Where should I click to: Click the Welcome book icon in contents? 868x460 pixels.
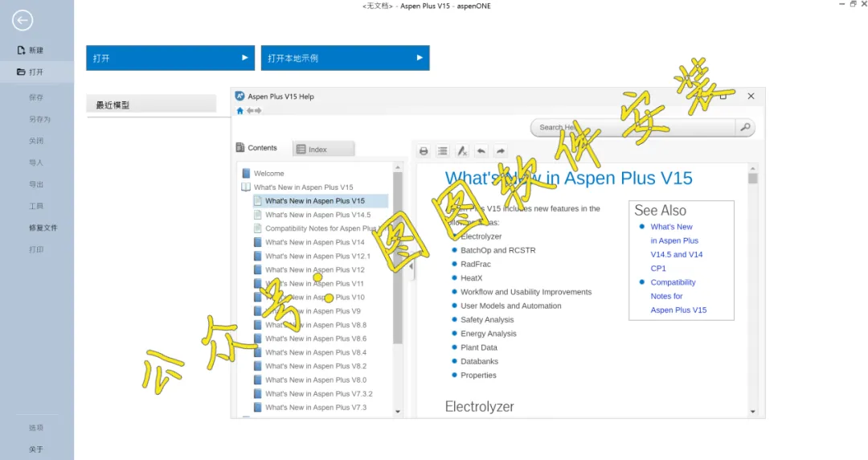click(246, 174)
